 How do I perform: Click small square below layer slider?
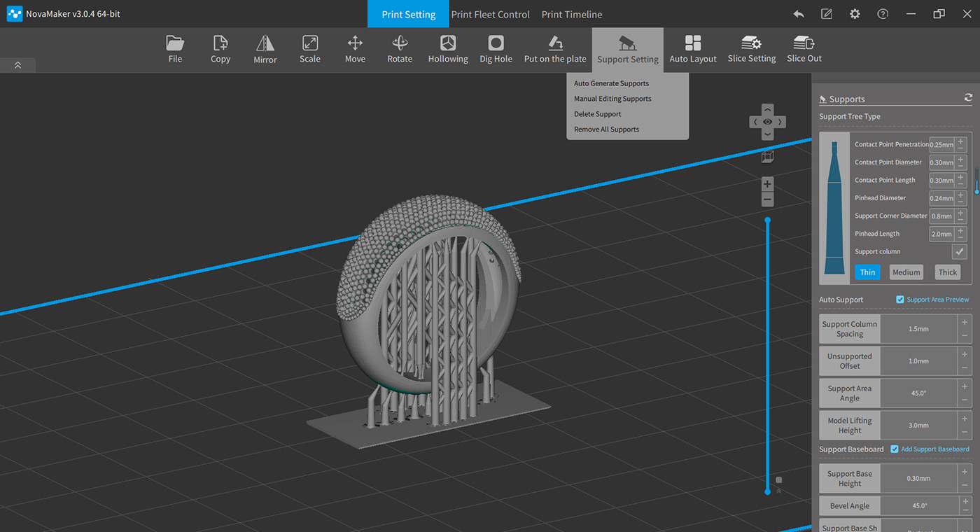coord(779,480)
